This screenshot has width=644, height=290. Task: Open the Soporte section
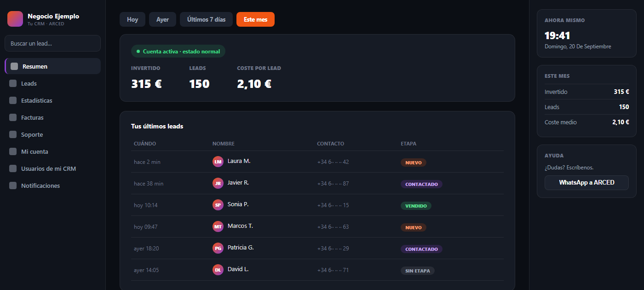[52, 134]
